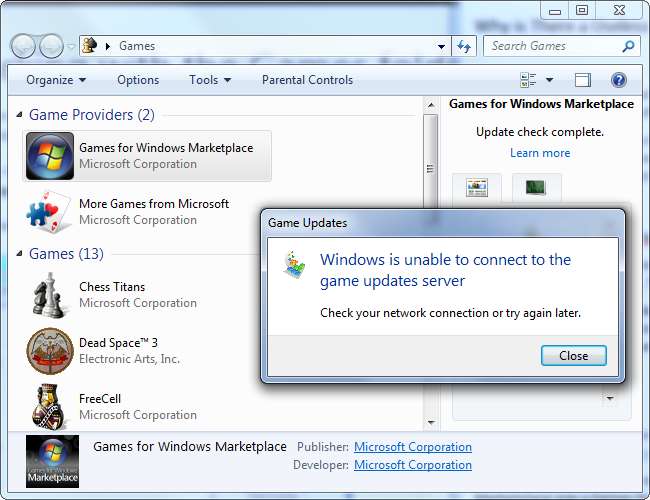The image size is (650, 500).
Task: Click the Game Providers (2) heading
Action: tap(92, 115)
